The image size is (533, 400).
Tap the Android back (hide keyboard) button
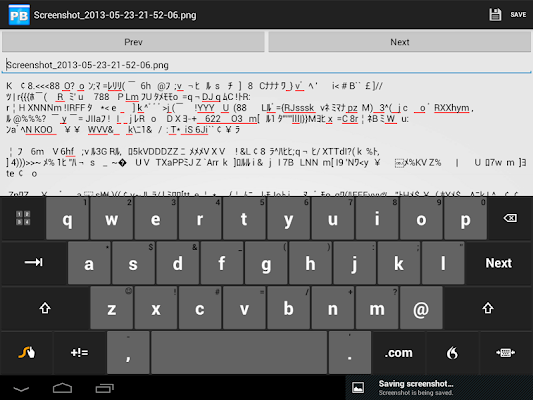21,388
